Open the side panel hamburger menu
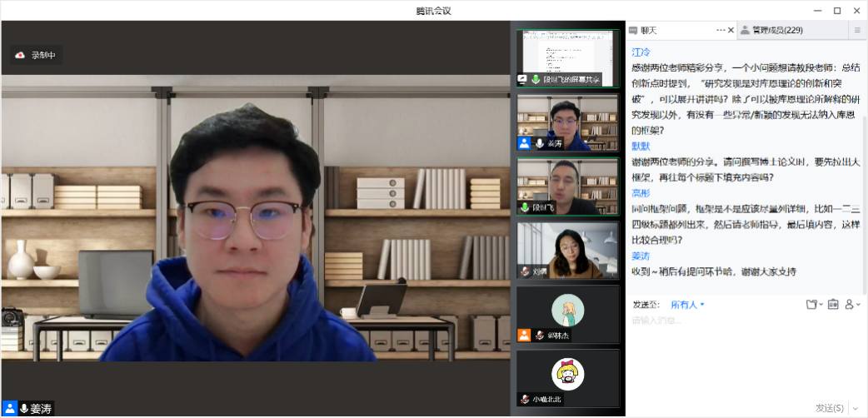 857,30
